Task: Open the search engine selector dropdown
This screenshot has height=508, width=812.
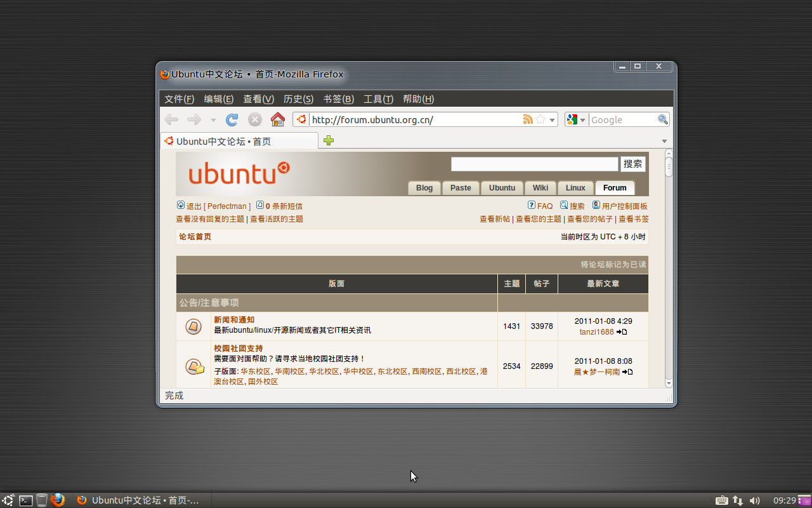Action: point(576,119)
